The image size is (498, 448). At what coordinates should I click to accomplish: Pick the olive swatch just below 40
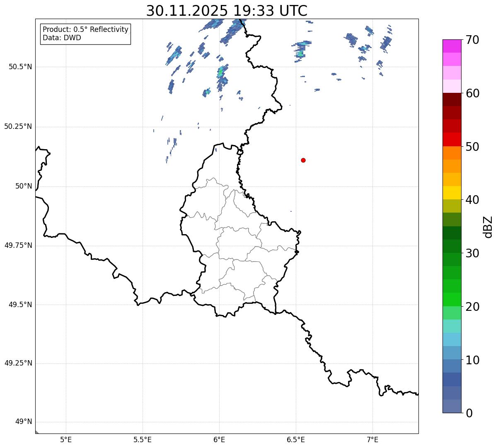click(x=452, y=206)
